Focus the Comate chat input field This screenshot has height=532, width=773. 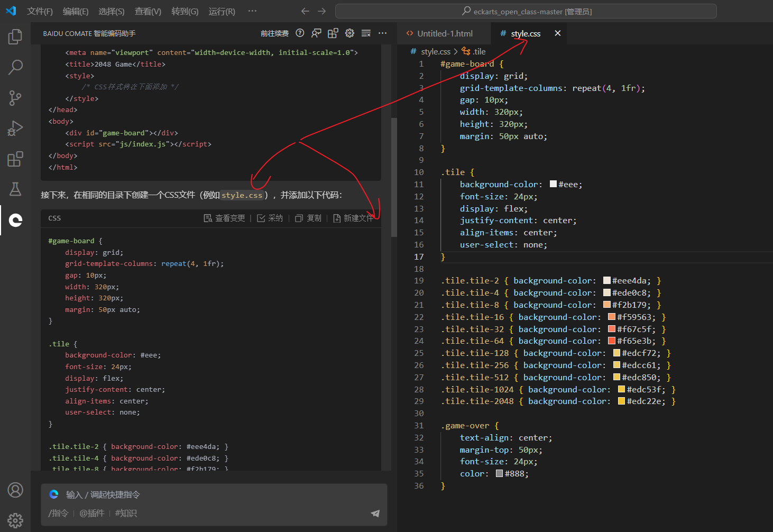214,494
